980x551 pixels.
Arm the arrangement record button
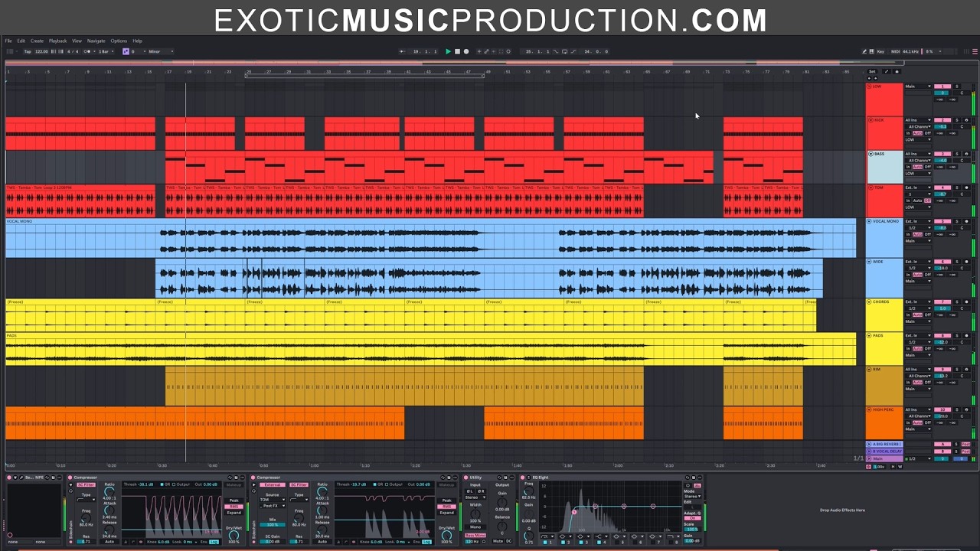(x=466, y=51)
